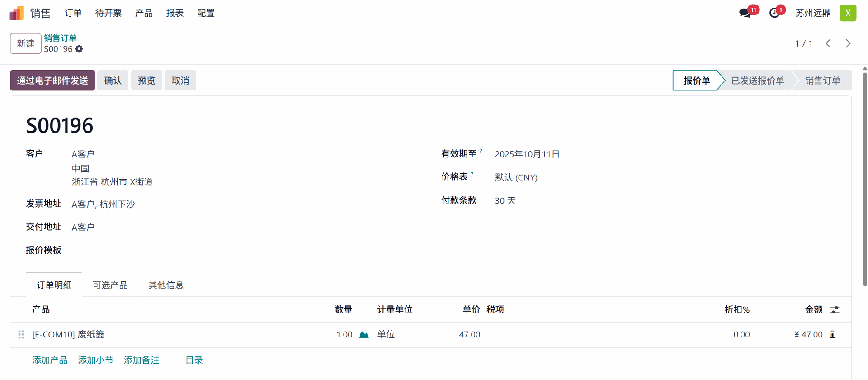Open column settings adjust icon
868x380 pixels.
point(835,310)
